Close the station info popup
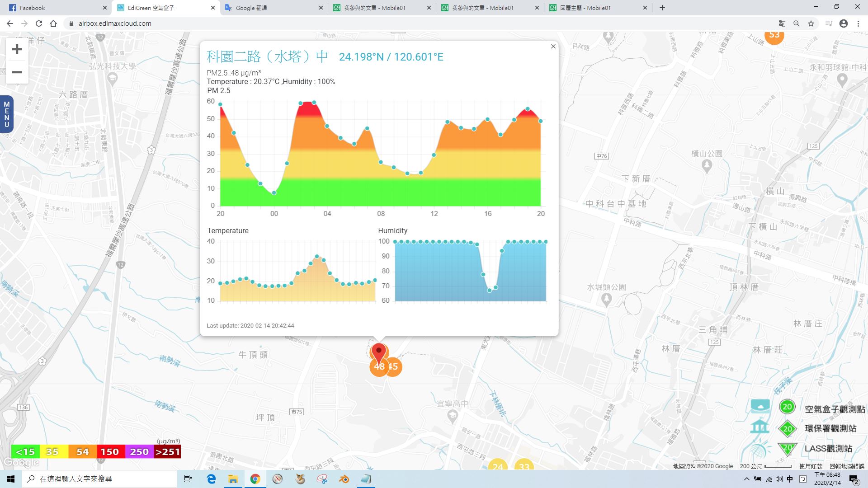This screenshot has height=488, width=868. coord(553,47)
